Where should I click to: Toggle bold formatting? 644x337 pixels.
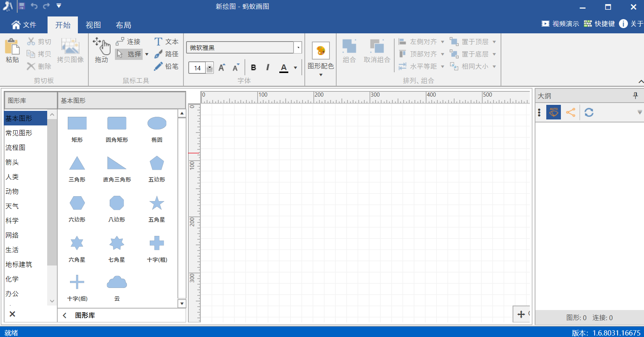coord(253,68)
